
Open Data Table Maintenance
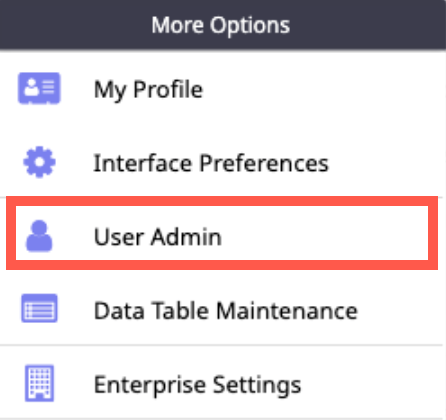coord(222,310)
